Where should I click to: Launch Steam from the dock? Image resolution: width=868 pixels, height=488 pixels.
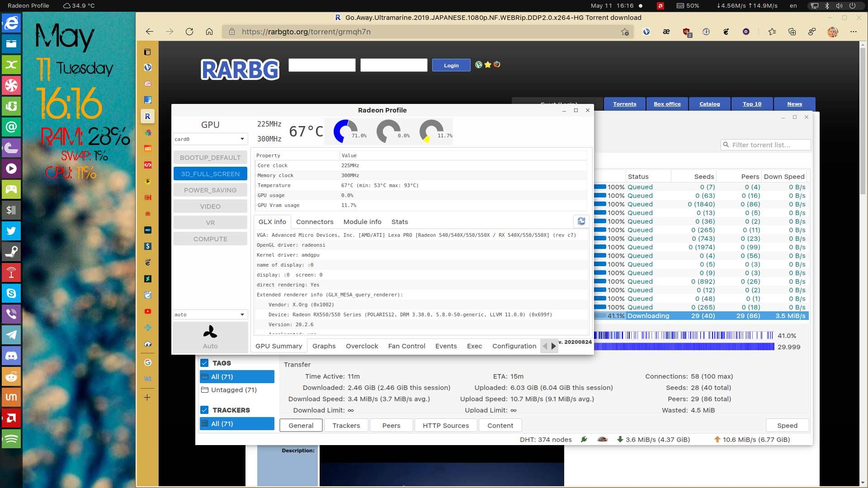11,252
